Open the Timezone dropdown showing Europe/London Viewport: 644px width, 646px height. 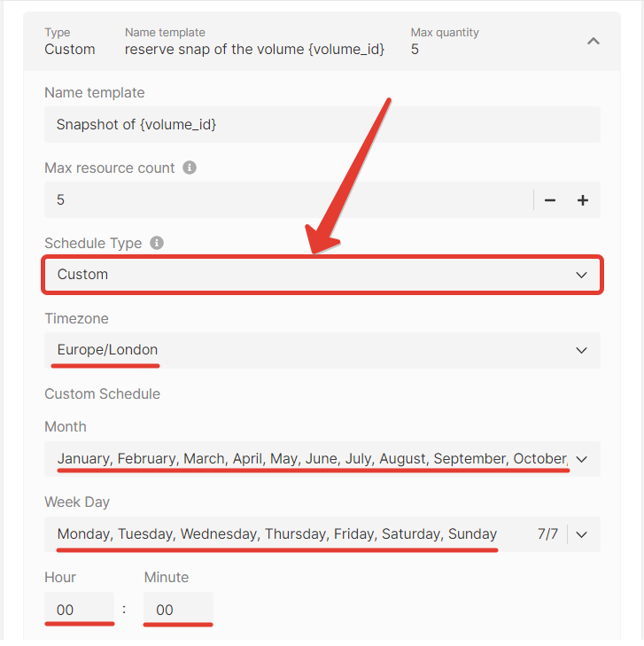[322, 350]
